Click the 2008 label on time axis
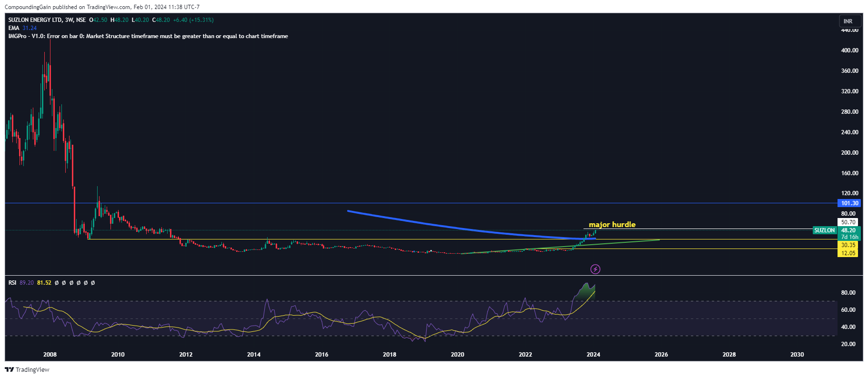The width and height of the screenshot is (868, 378). point(50,355)
